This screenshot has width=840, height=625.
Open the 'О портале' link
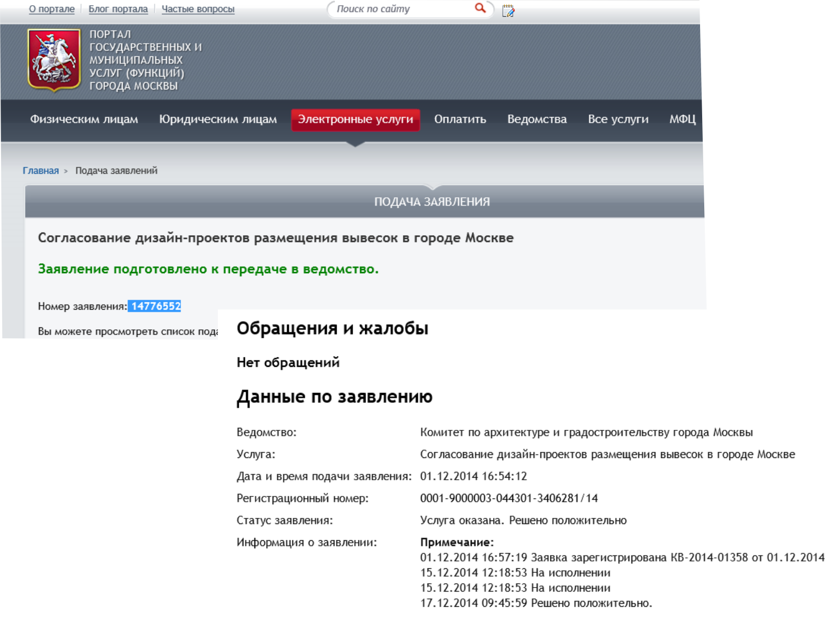51,9
